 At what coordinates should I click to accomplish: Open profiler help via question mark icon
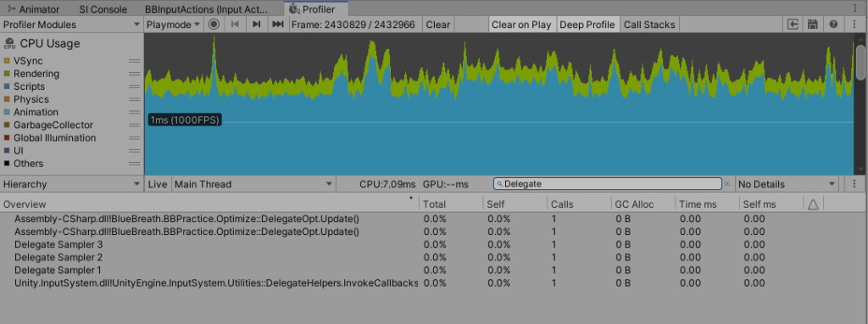coord(833,25)
